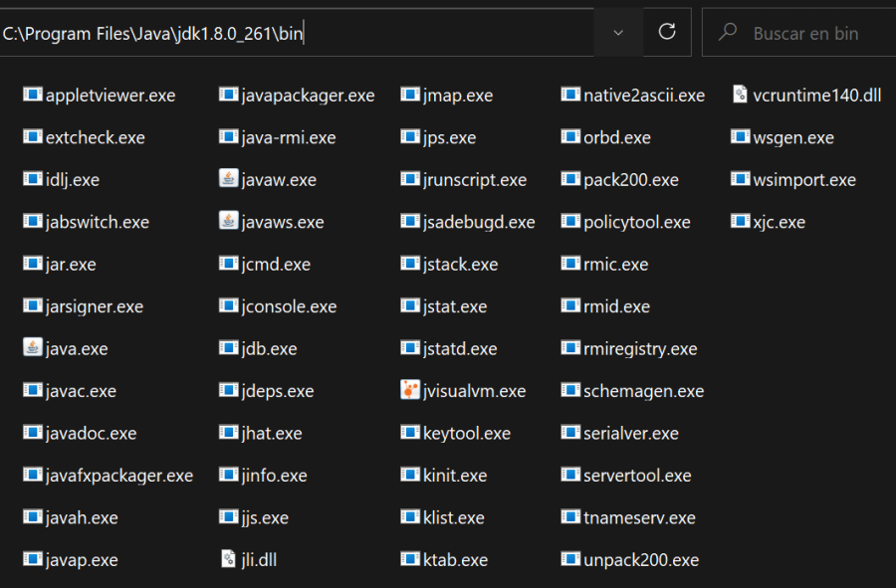The height and width of the screenshot is (588, 896).
Task: Click the Java coffee cup icon of java.exe
Action: pyautogui.click(x=32, y=348)
